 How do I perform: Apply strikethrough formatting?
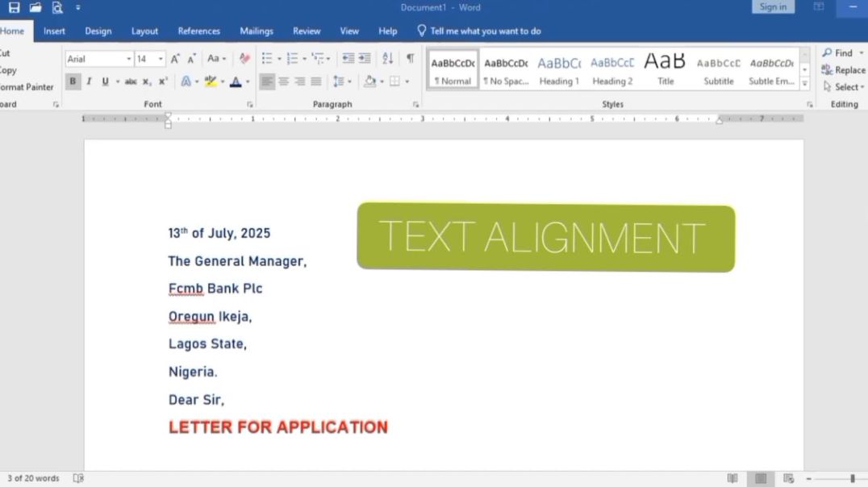131,81
